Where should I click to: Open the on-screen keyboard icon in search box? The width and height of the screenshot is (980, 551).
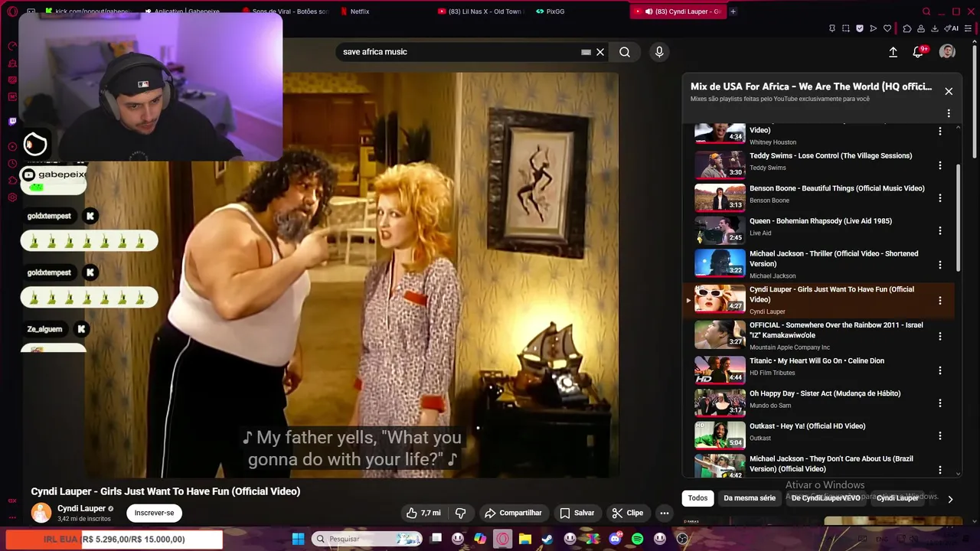(x=586, y=52)
